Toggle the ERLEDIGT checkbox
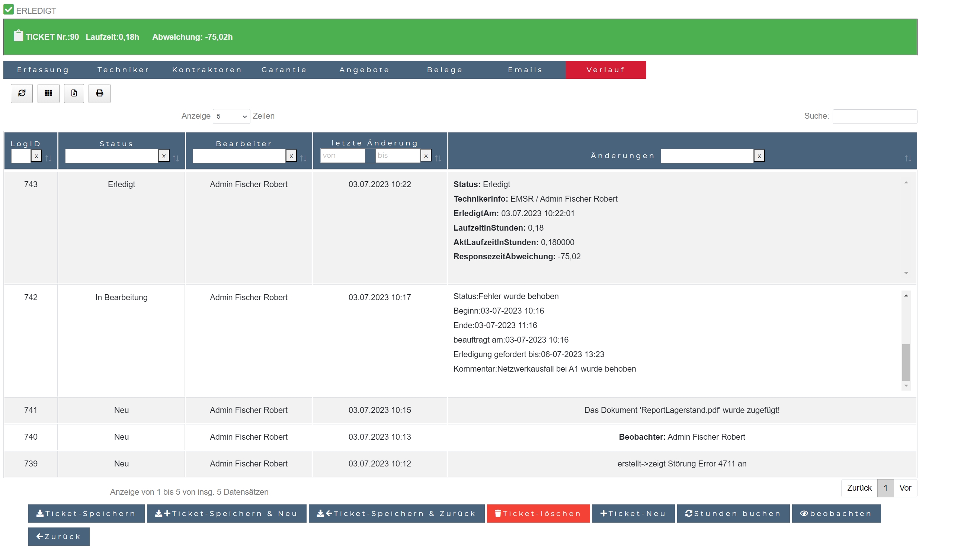This screenshot has height=555, width=980. coord(9,10)
